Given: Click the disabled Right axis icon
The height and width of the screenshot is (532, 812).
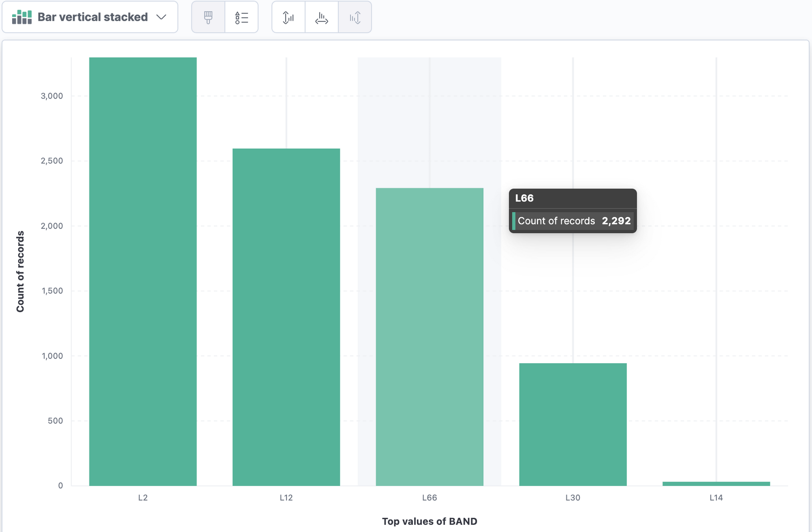Looking at the screenshot, I should click(355, 17).
